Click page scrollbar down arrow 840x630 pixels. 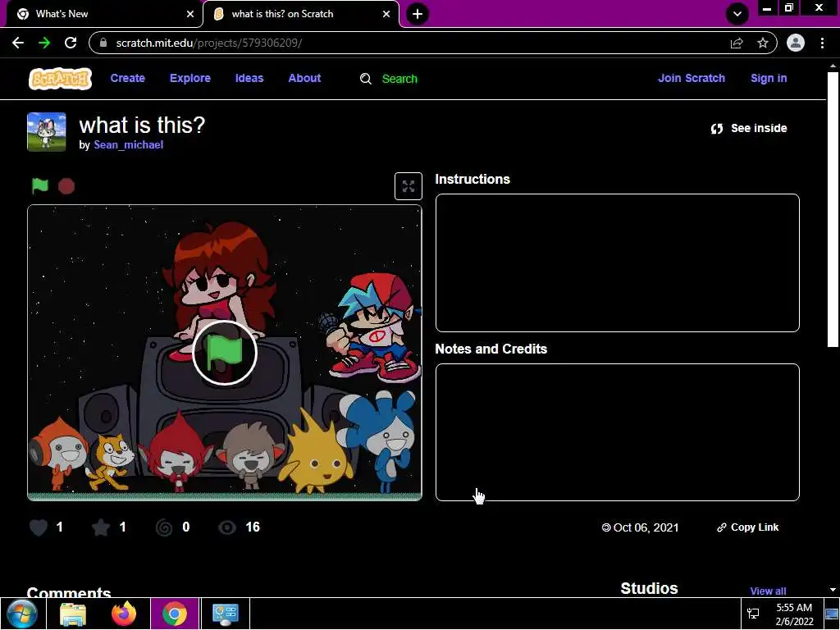pyautogui.click(x=833, y=590)
